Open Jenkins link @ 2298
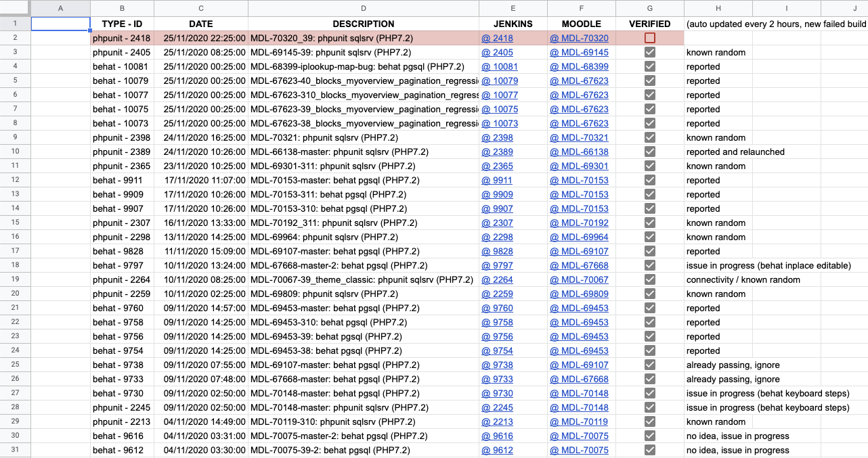 pyautogui.click(x=497, y=237)
